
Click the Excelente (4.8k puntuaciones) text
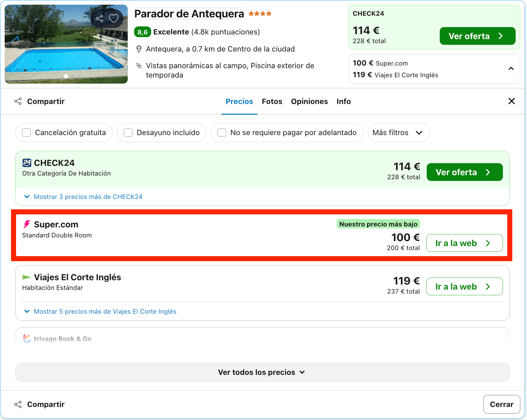coord(206,32)
